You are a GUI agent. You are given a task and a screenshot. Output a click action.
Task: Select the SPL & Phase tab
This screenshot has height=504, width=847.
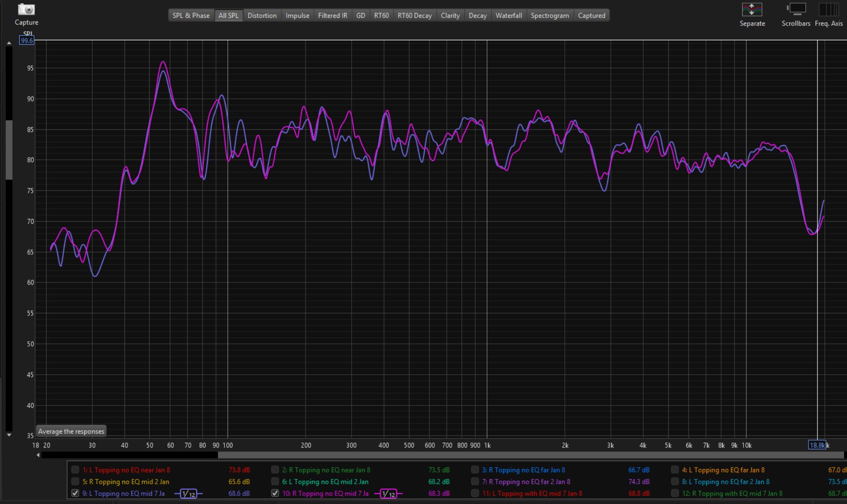click(x=191, y=16)
